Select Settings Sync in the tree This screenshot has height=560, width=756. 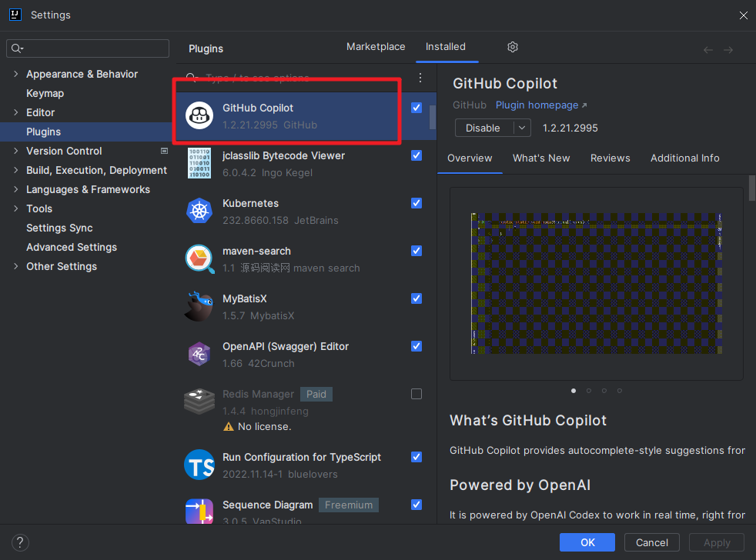click(59, 228)
